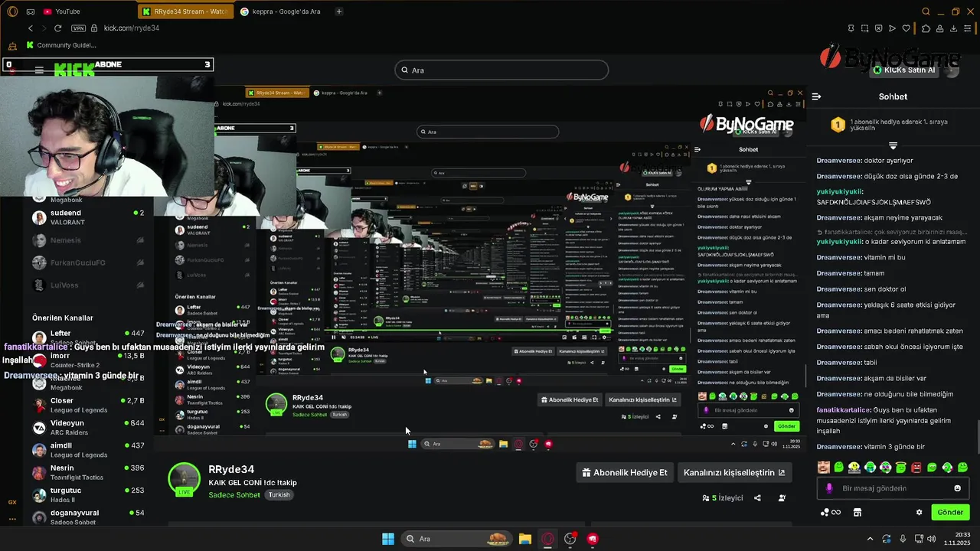Viewport: 980px width, 551px height.
Task: Go back to the previous page
Action: point(31,28)
